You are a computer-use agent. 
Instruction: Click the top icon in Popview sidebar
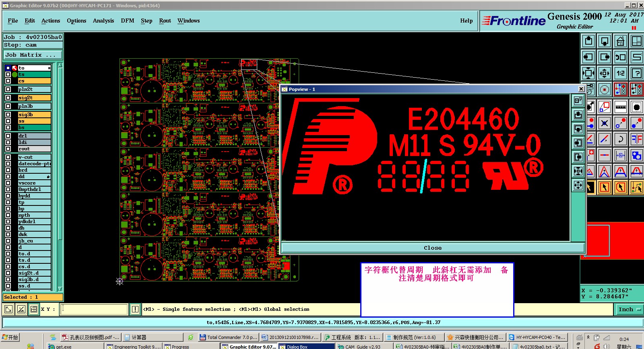(578, 101)
